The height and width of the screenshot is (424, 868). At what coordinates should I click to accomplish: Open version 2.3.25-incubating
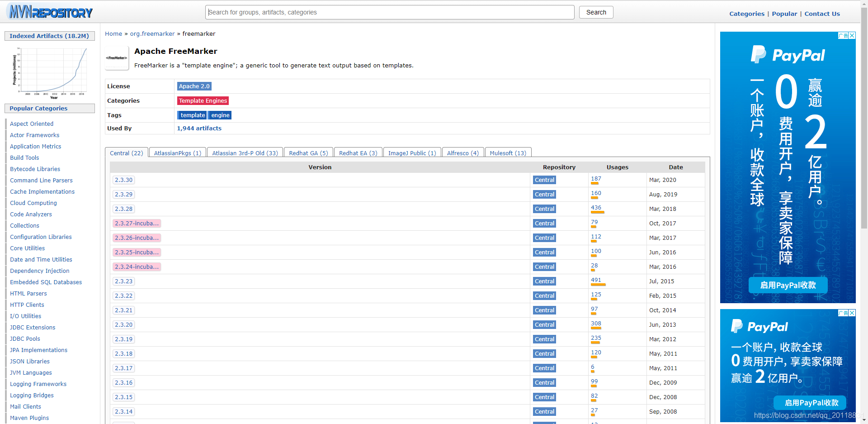pyautogui.click(x=137, y=252)
